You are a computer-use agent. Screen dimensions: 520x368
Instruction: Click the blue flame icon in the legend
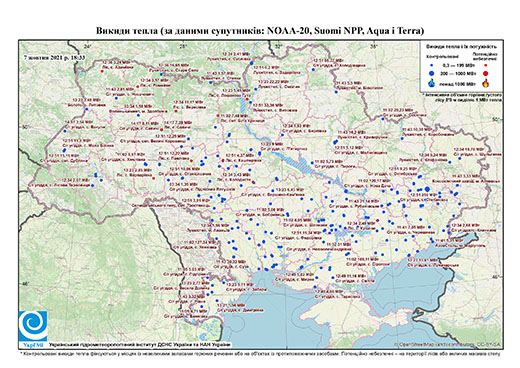(432, 83)
